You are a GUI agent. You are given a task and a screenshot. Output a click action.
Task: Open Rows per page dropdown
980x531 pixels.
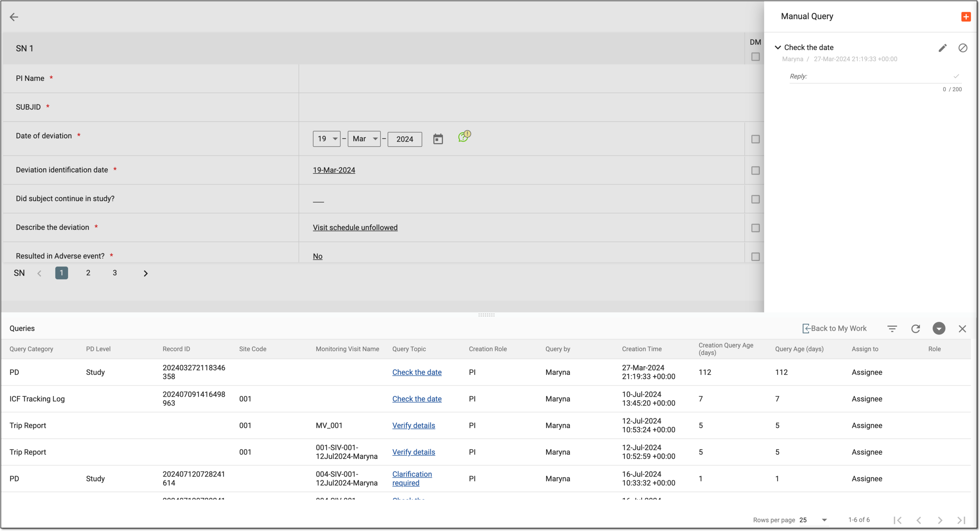[814, 520]
